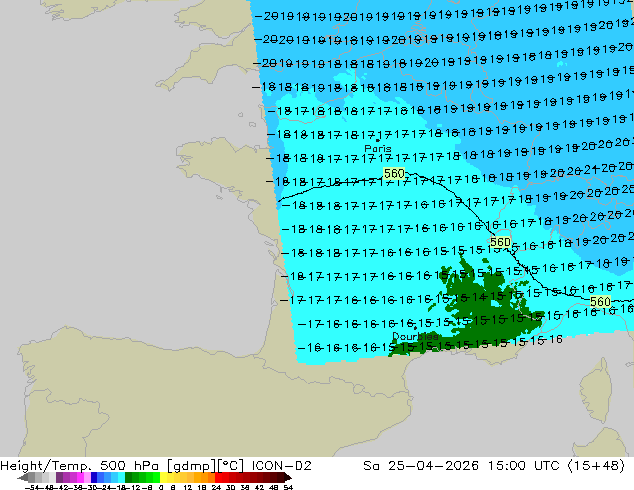Click the 'Sa 25-04-2026 15:00 UTC' timestamp
Image resolution: width=634 pixels, height=490 pixels.
[461, 466]
